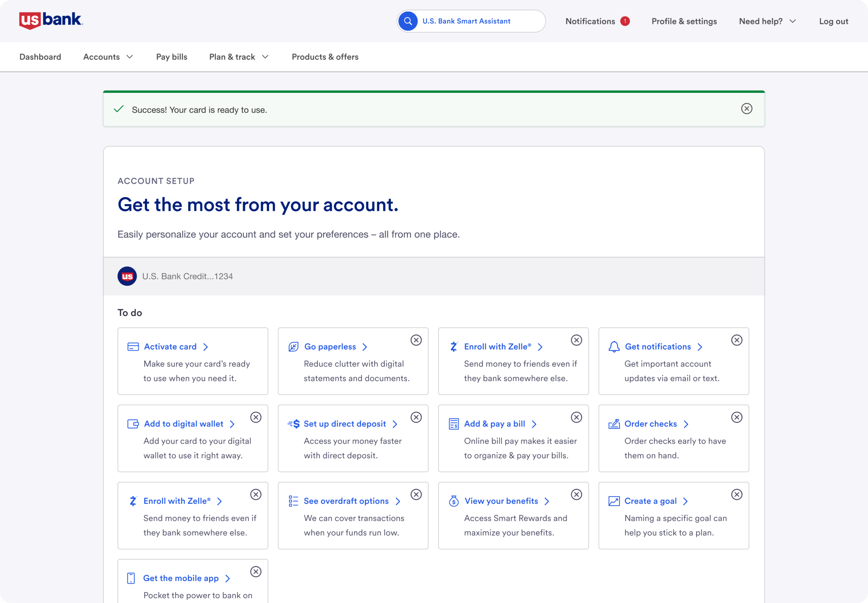Dismiss the Get notifications card
Viewport: 868px width, 603px height.
pyautogui.click(x=737, y=340)
